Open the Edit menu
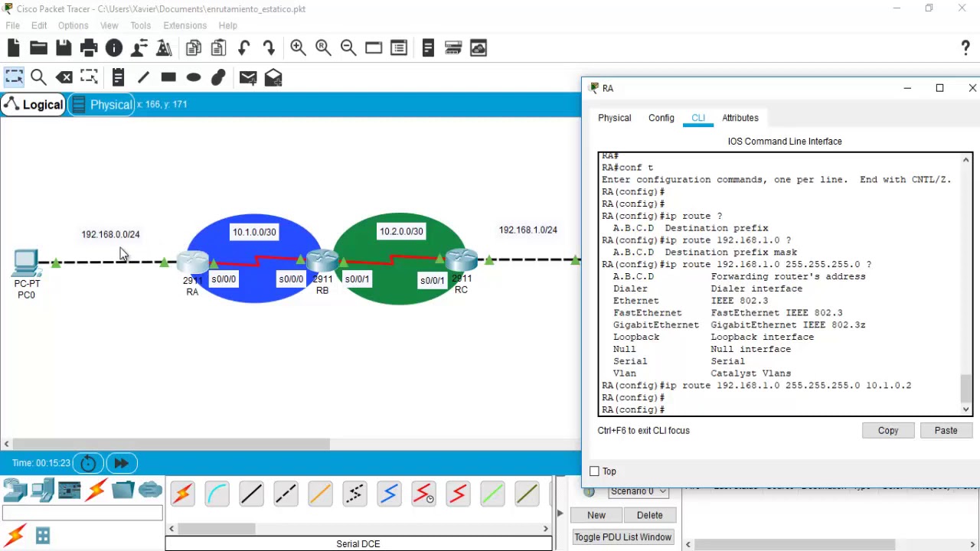Screen dimensions: 980x551 tap(39, 25)
